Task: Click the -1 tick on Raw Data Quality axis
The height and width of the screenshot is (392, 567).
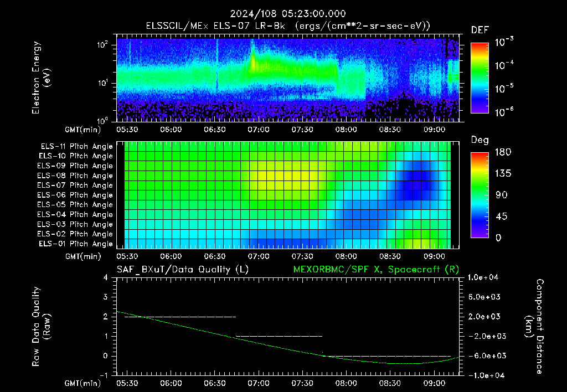Action: click(x=104, y=375)
